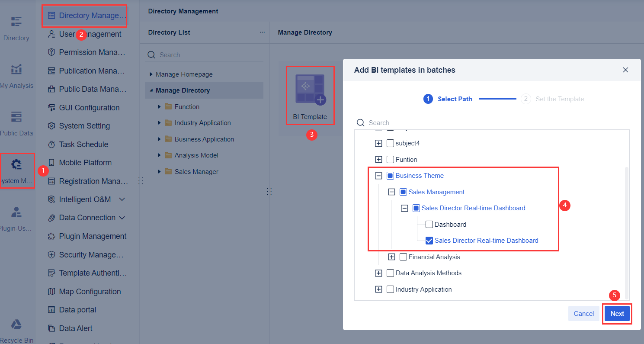Click the Task Schedule clock icon

pyautogui.click(x=51, y=145)
